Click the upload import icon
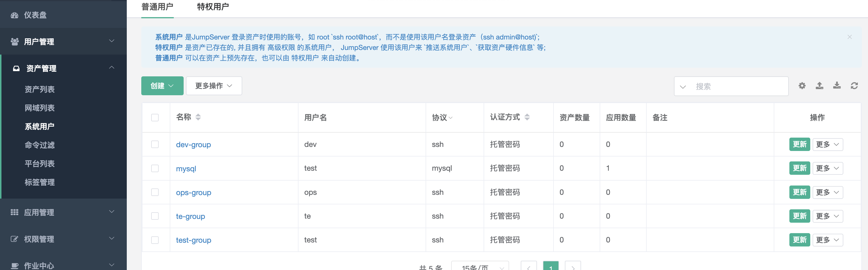 (x=820, y=86)
